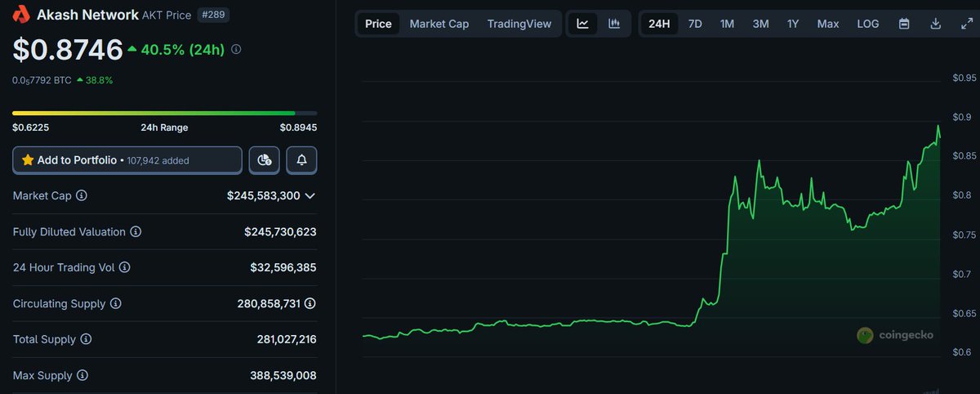This screenshot has width=980, height=394.
Task: Click the 24 Hour Trading Vol info icon
Action: coord(124,267)
